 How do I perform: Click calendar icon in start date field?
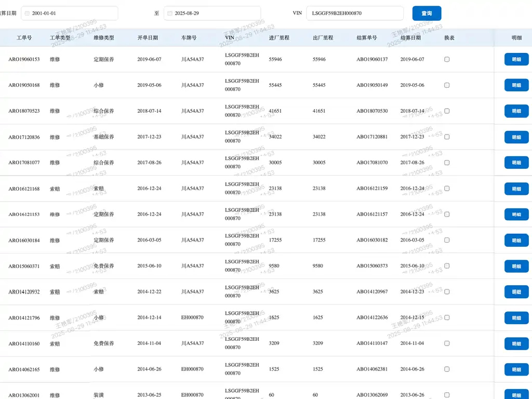(x=27, y=14)
